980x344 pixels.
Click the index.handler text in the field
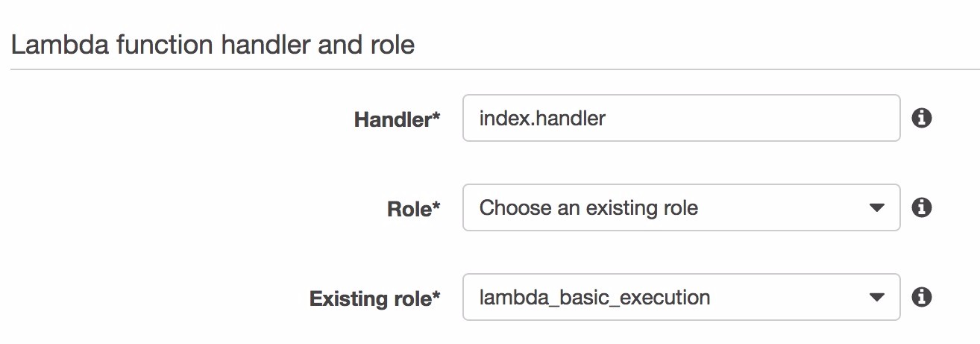(542, 118)
